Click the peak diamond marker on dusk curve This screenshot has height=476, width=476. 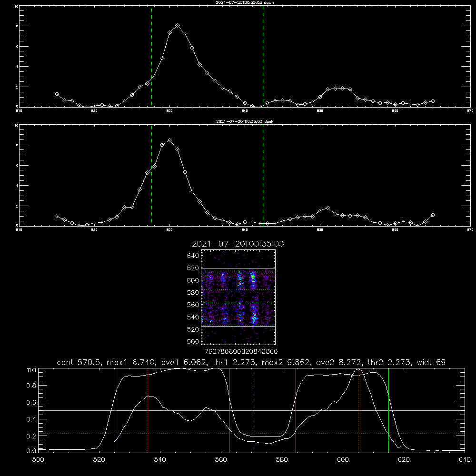170,140
